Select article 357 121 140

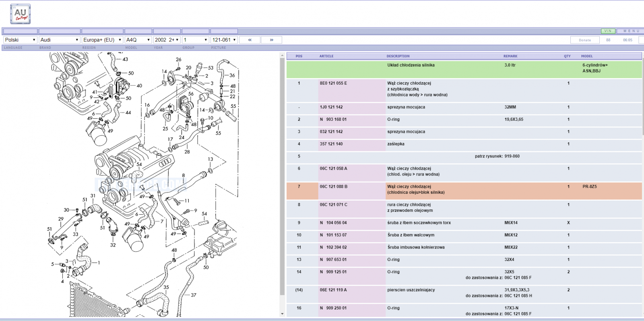pos(331,144)
